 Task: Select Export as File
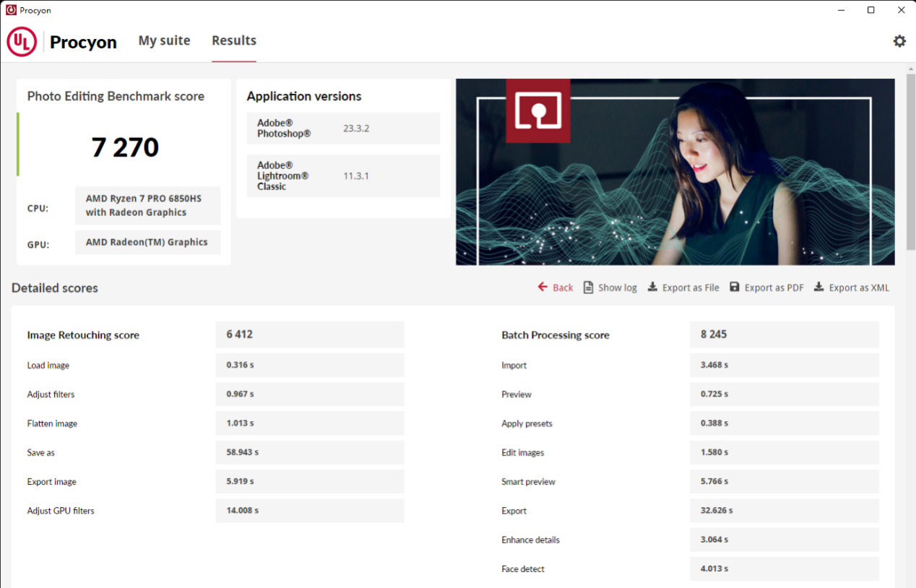pos(683,287)
